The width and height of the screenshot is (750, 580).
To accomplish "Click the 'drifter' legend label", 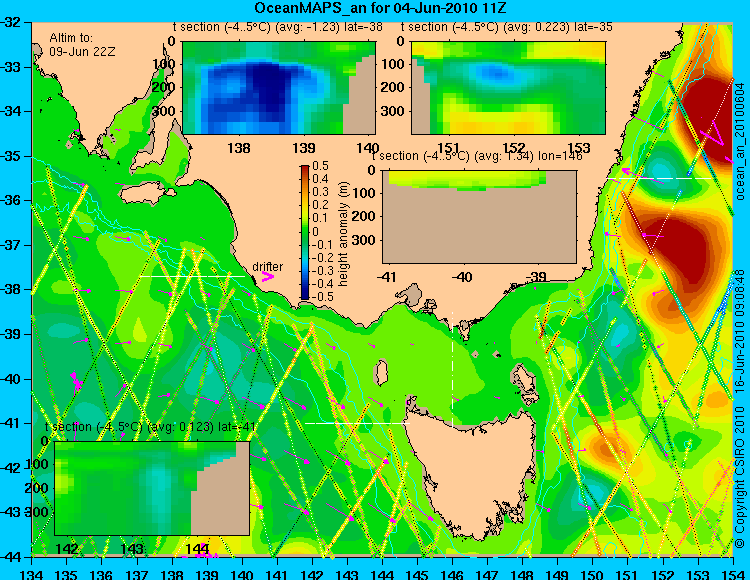I will pos(267,266).
